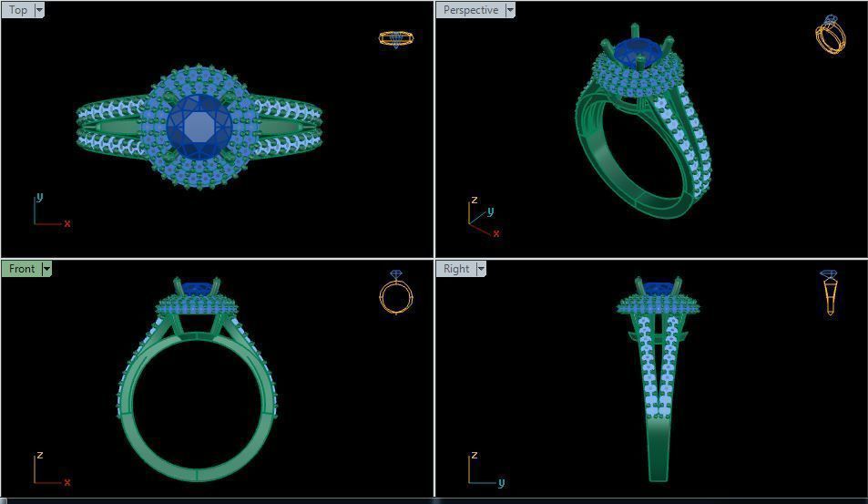The image size is (868, 504).
Task: Click the Perspective viewport title label
Action: click(471, 10)
